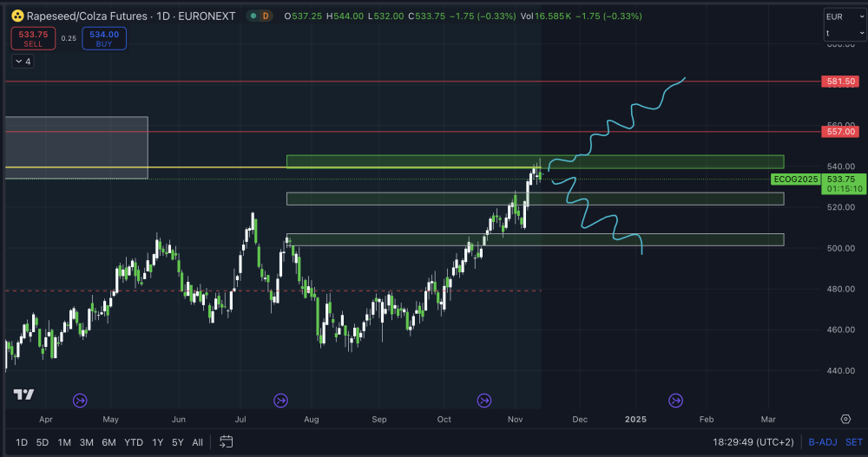868x457 pixels.
Task: Click the 2025 label on time axis
Action: click(635, 420)
